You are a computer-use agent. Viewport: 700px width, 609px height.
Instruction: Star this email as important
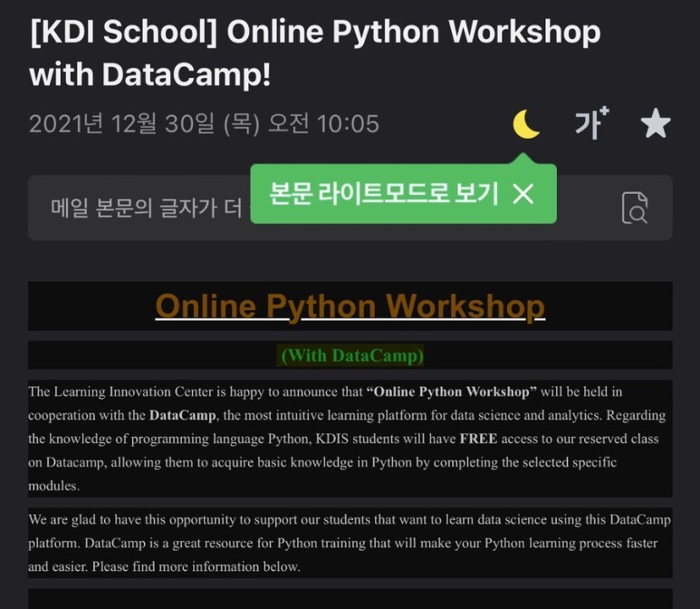(x=656, y=123)
